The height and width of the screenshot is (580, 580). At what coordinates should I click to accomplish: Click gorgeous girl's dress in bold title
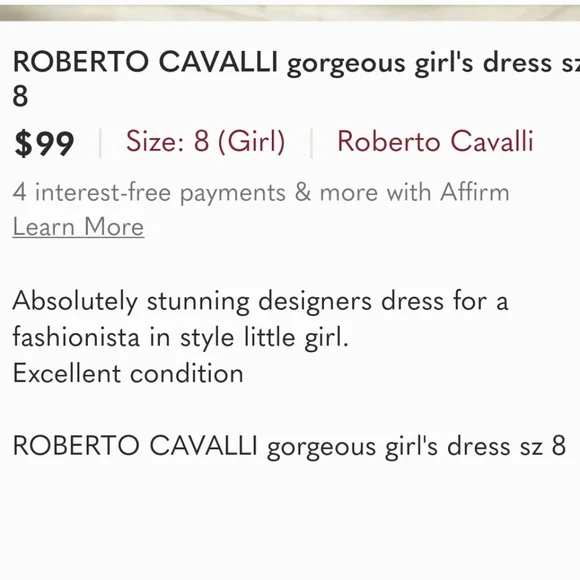[x=419, y=64]
